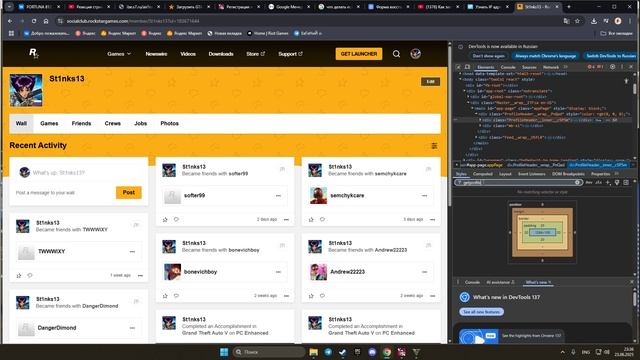Image resolution: width=640 pixels, height=360 pixels.
Task: Click See all new features button
Action: coord(482,312)
